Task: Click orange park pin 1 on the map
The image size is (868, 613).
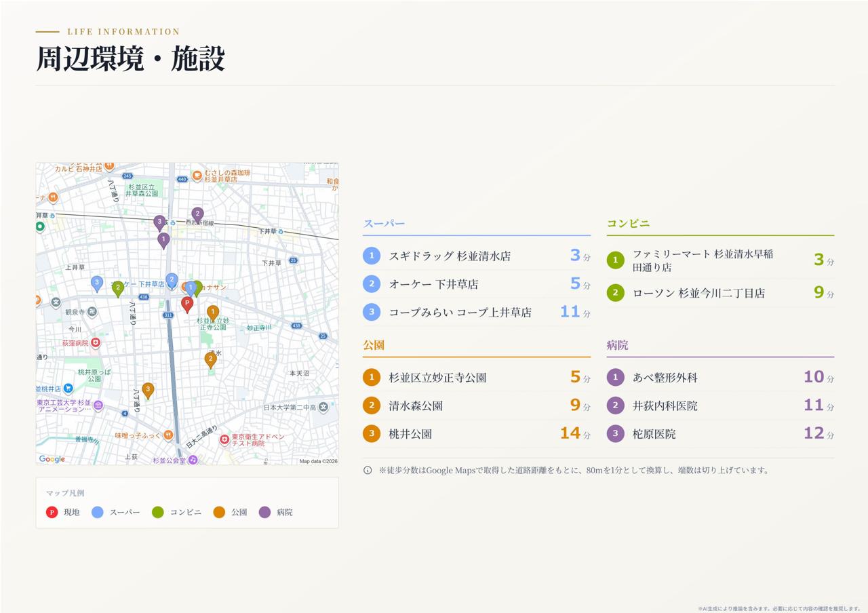Action: [x=213, y=313]
